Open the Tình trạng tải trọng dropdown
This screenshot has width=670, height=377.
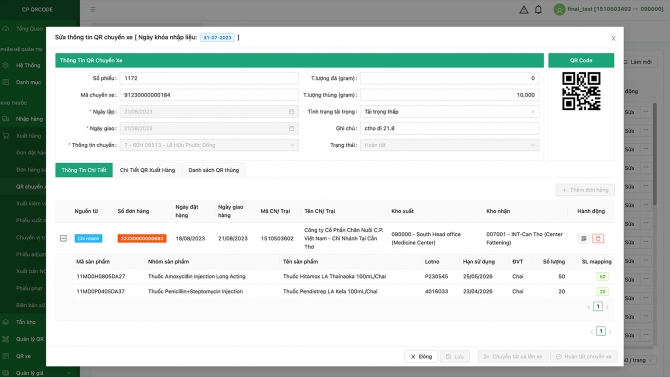450,112
